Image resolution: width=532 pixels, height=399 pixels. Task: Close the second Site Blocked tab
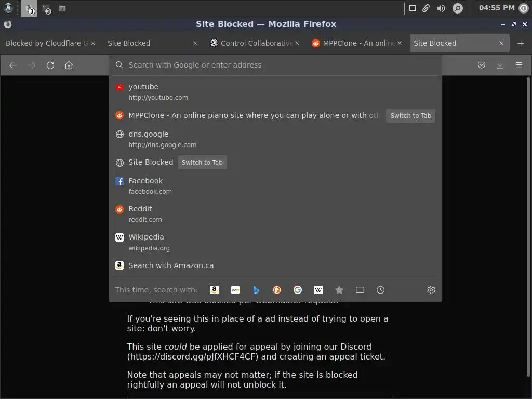[x=195, y=43]
